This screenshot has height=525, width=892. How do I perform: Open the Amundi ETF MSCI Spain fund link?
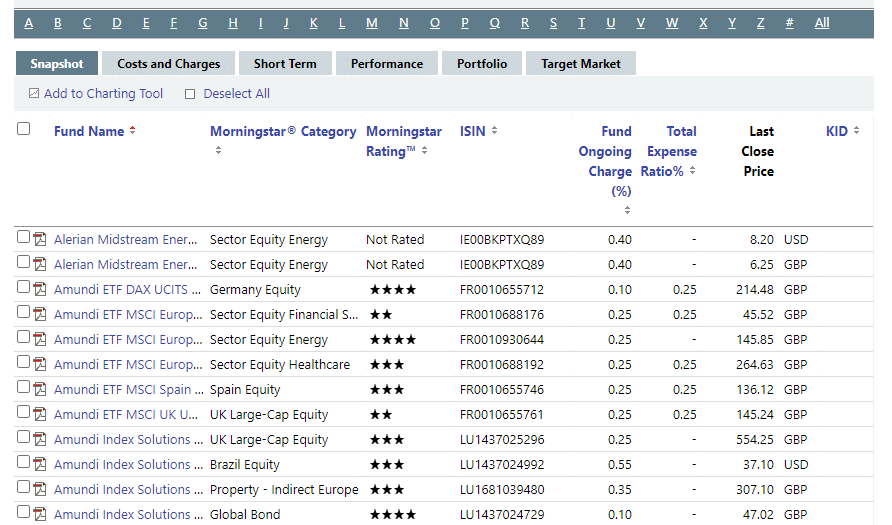click(129, 390)
